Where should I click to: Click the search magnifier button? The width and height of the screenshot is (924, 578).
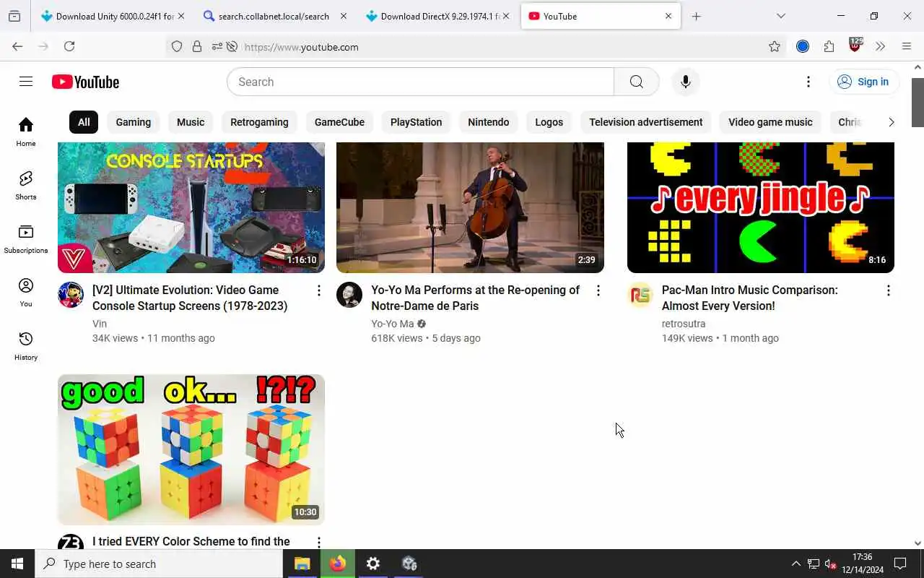636,82
